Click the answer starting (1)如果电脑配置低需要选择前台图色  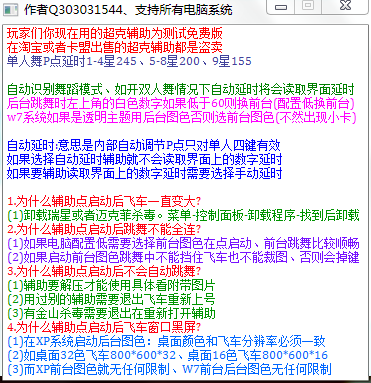[x=183, y=244]
